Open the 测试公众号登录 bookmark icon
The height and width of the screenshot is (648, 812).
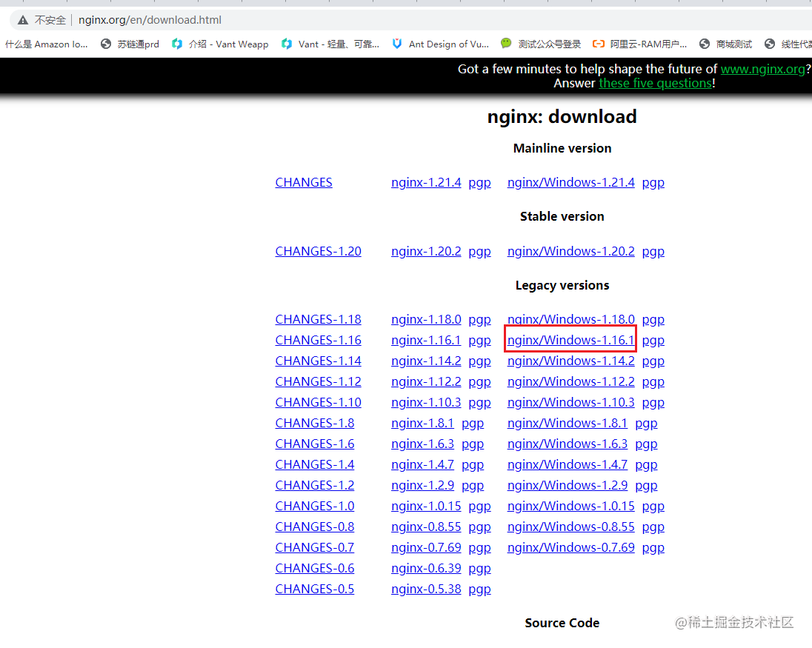click(507, 44)
